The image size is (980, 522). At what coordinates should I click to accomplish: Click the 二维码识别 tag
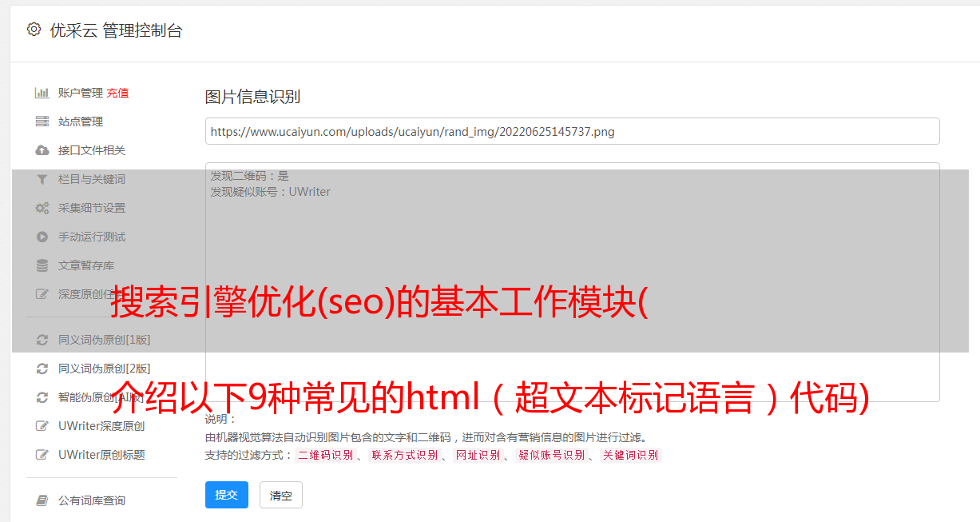[x=325, y=455]
